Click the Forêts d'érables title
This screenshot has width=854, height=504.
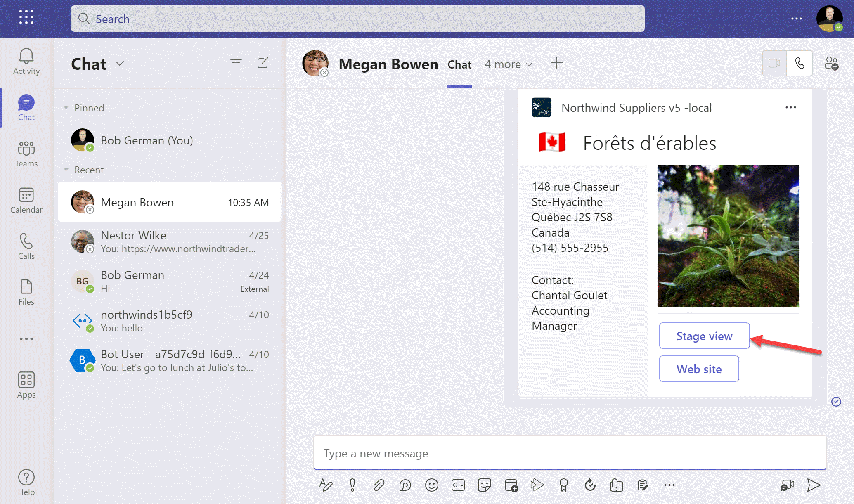coord(649,143)
